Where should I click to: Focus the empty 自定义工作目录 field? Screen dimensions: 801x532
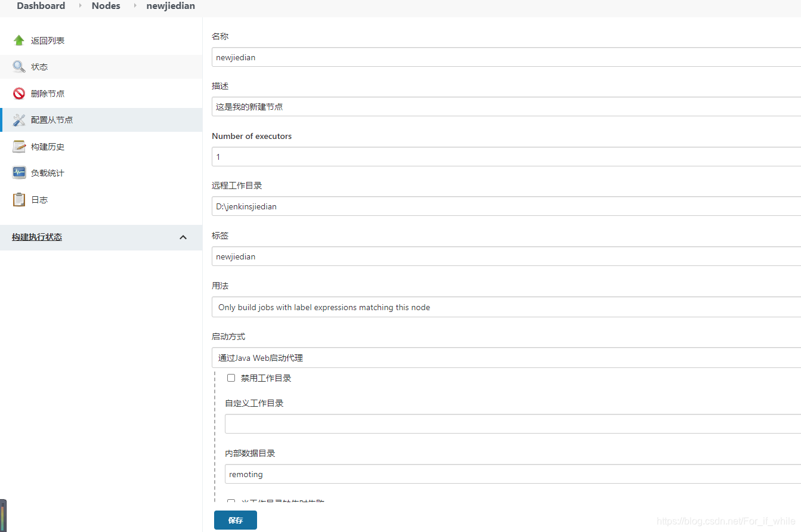pyautogui.click(x=513, y=424)
